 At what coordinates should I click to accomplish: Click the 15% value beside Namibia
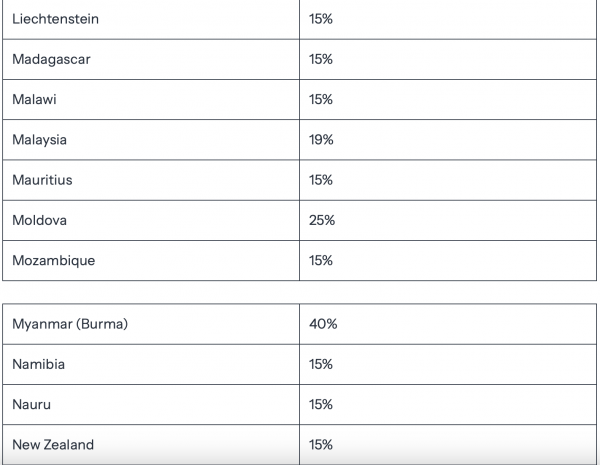click(321, 364)
